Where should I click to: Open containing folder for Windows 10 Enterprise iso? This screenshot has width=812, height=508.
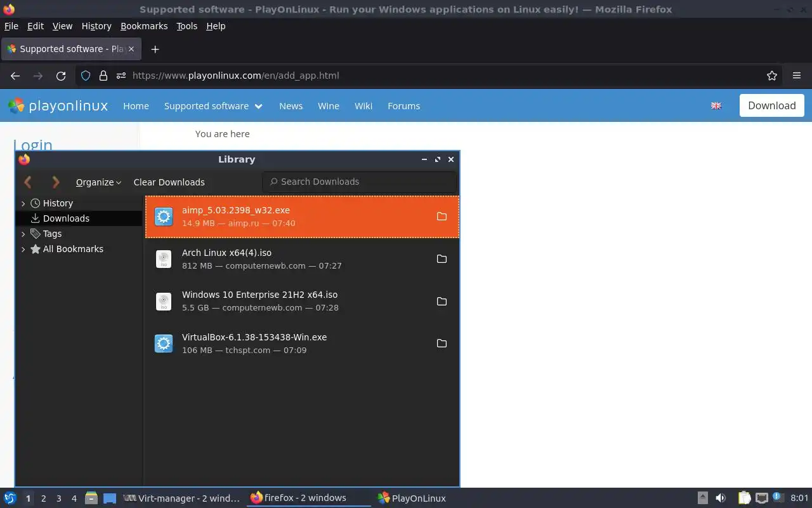pos(442,301)
